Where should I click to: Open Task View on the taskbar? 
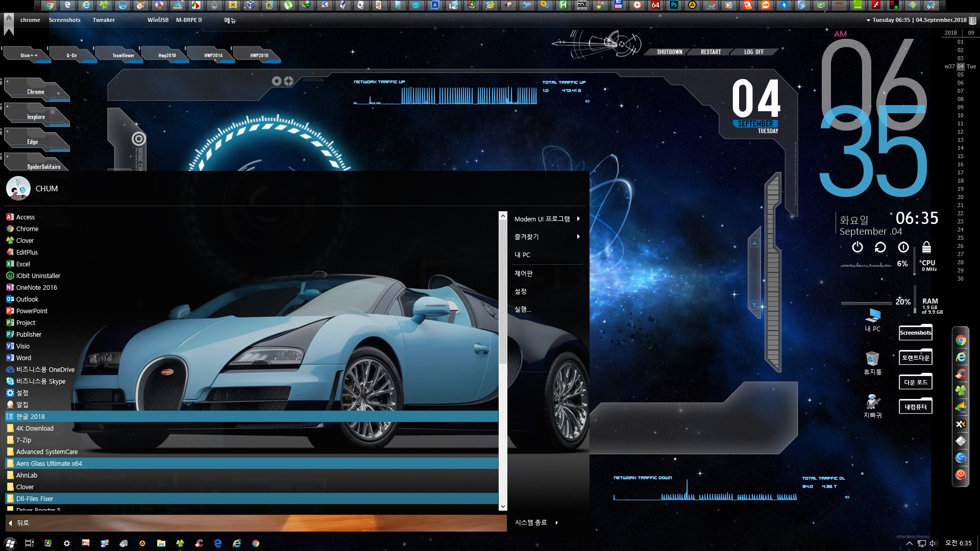(29, 543)
